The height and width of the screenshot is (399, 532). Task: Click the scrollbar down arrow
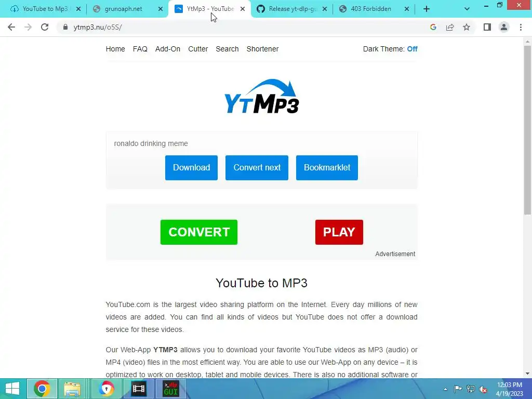pos(527,374)
